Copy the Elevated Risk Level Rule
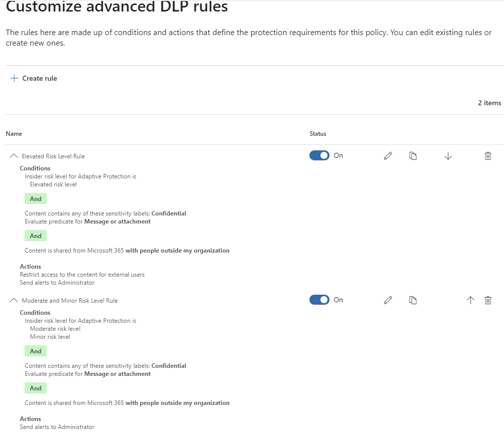 [x=413, y=156]
